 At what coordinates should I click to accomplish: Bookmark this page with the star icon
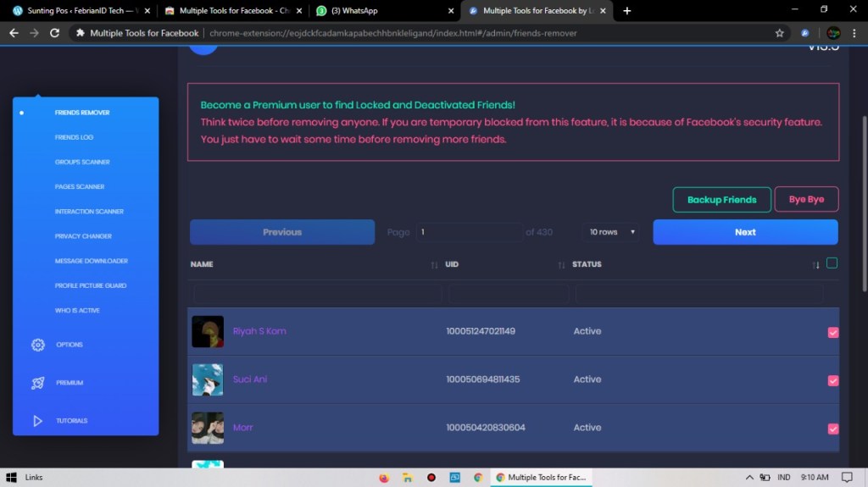tap(779, 33)
